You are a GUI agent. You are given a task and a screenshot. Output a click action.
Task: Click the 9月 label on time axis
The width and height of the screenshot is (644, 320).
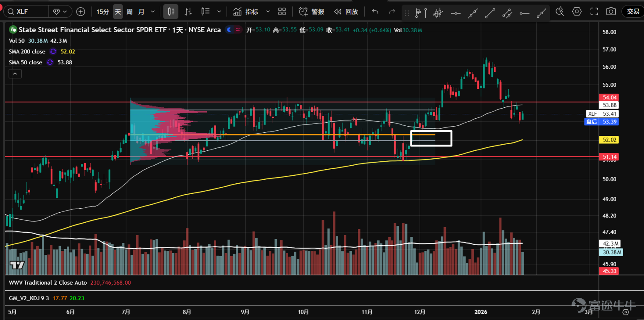tap(245, 312)
